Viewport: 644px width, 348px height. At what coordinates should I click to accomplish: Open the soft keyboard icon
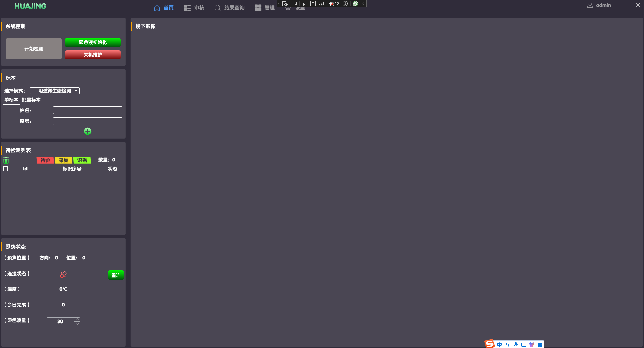pyautogui.click(x=524, y=345)
